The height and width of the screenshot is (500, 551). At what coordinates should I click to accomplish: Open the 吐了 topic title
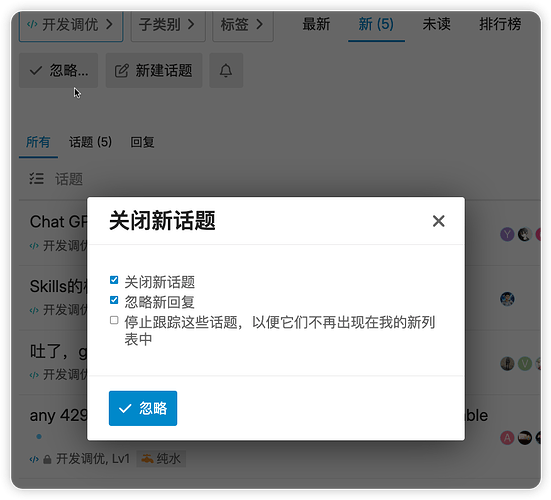coord(58,351)
